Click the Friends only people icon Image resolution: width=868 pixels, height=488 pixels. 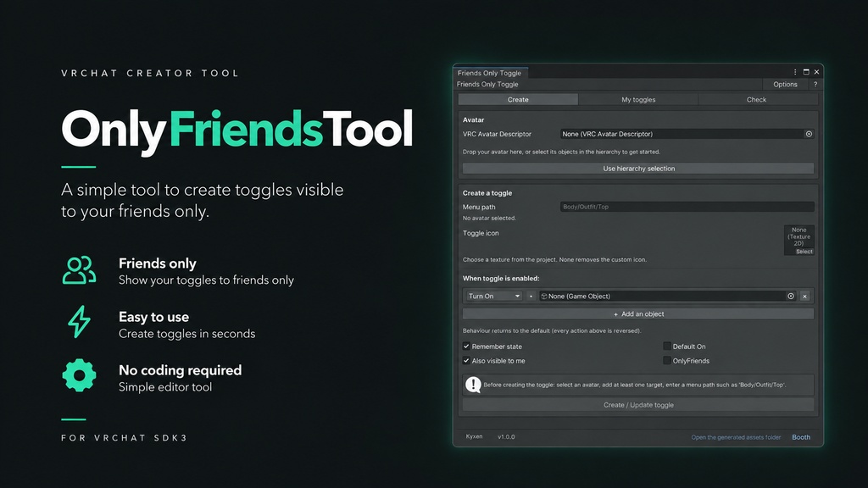pyautogui.click(x=79, y=270)
